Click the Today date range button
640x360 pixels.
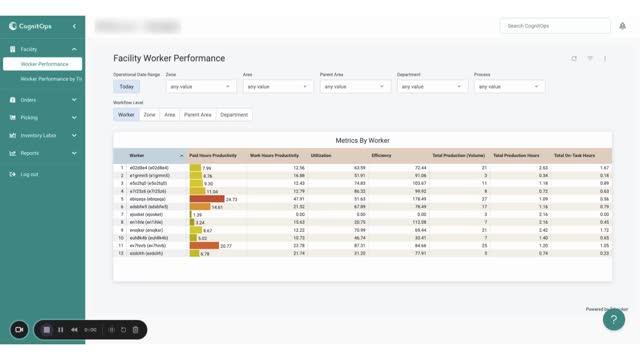[127, 87]
